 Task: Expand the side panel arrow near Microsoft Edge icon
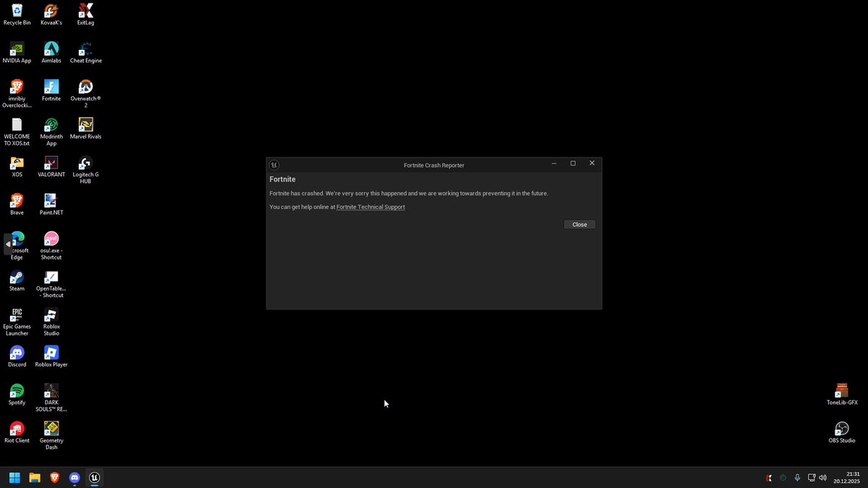(8, 244)
